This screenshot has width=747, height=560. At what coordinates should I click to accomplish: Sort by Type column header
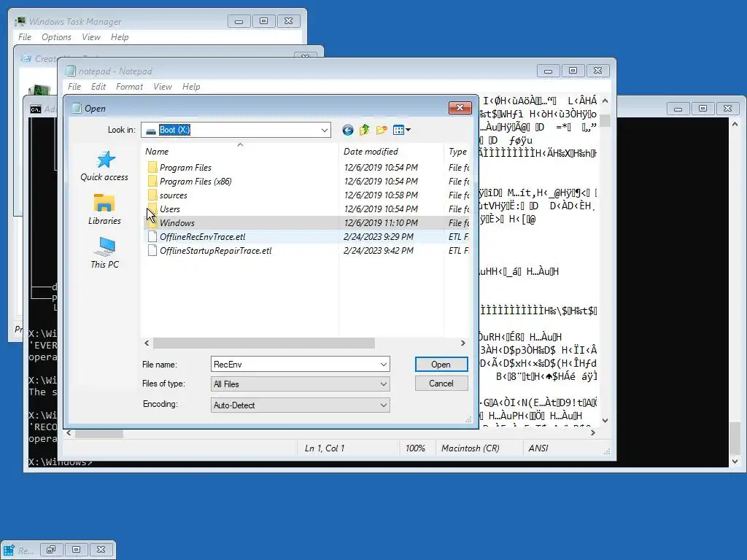(x=457, y=152)
